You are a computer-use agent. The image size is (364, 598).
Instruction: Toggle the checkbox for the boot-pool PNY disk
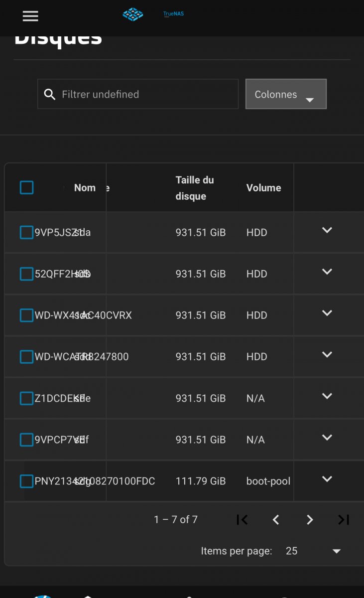pyautogui.click(x=27, y=481)
